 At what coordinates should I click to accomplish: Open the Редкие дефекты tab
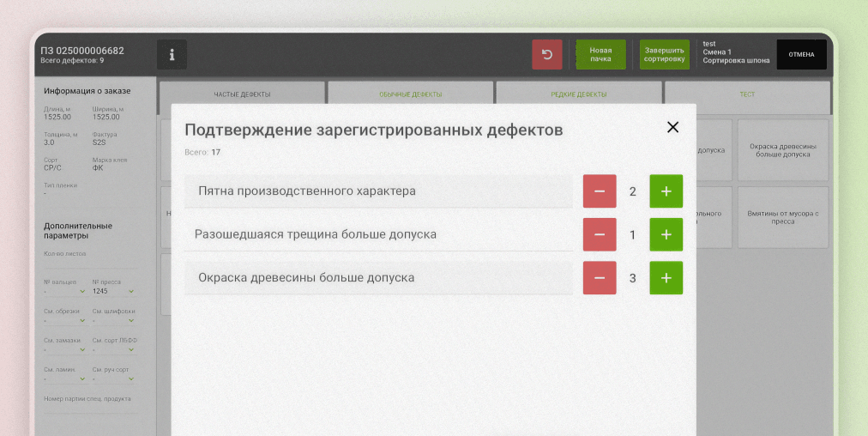tap(578, 94)
